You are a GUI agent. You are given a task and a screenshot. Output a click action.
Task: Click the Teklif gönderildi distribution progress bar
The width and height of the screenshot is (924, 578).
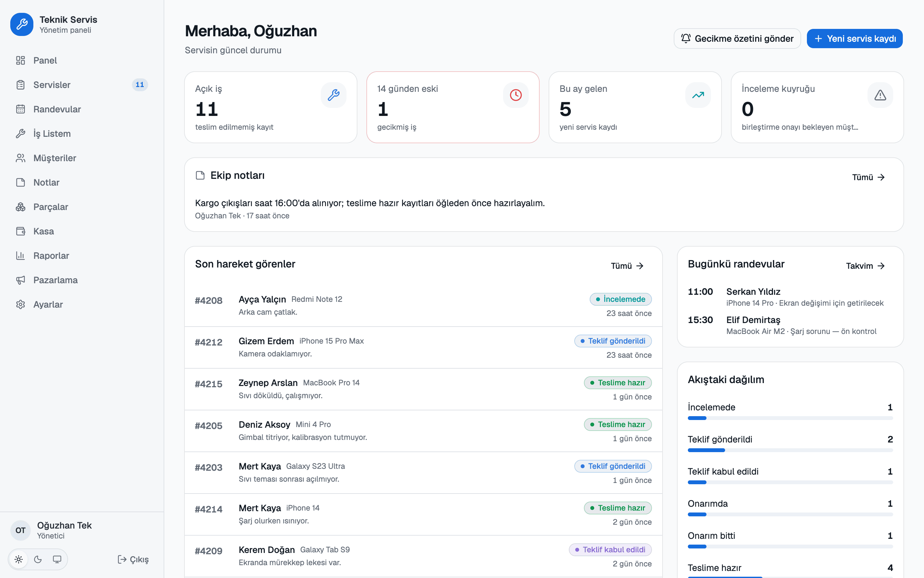[790, 450]
